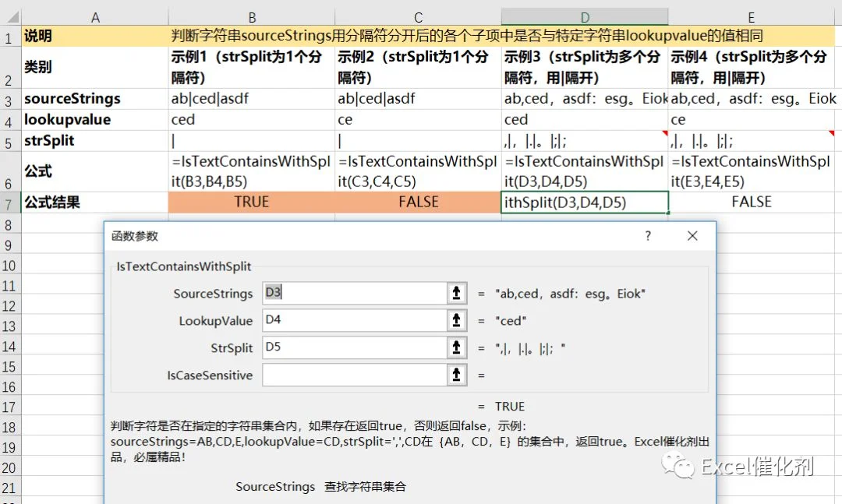This screenshot has width=842, height=504.
Task: Select column B header
Action: [x=252, y=17]
